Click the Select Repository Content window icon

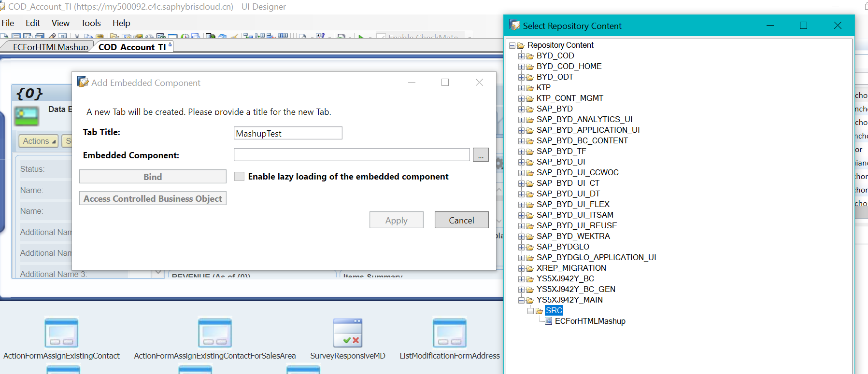514,26
